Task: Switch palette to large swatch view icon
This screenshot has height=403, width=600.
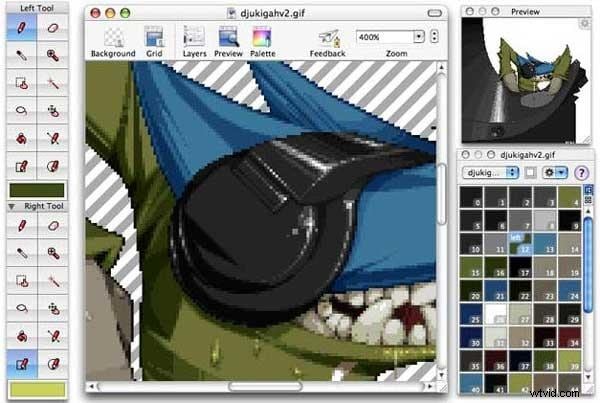Action: tap(589, 189)
